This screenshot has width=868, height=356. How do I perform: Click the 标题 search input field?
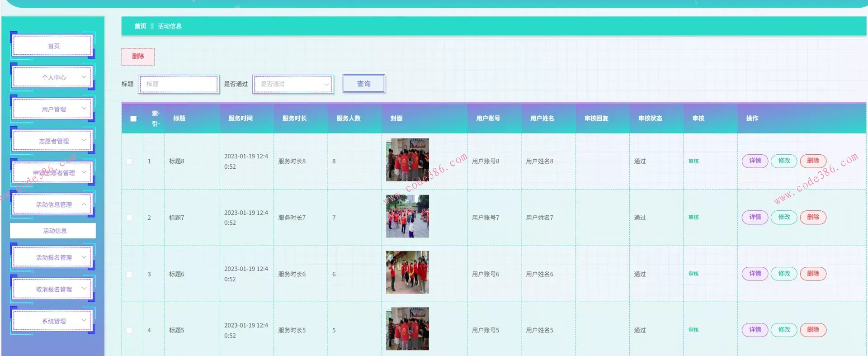(x=179, y=84)
